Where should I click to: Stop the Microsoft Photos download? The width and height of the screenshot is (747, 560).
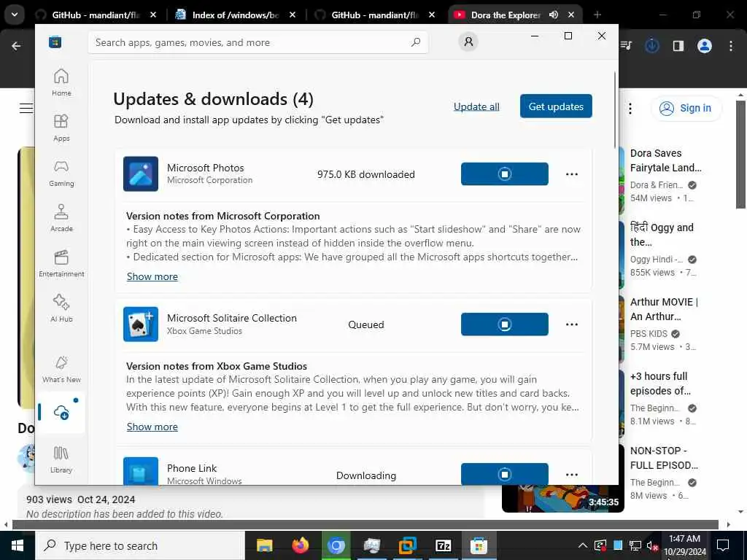[x=505, y=174]
